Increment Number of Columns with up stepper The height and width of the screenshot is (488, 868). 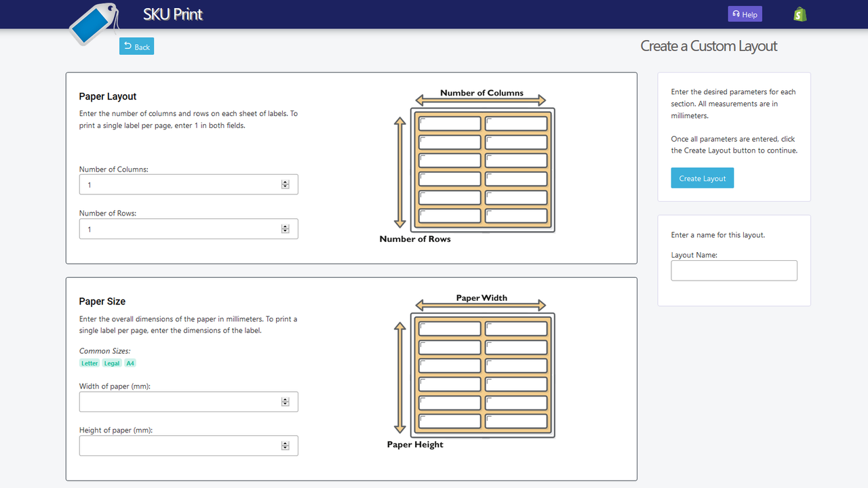(x=285, y=182)
